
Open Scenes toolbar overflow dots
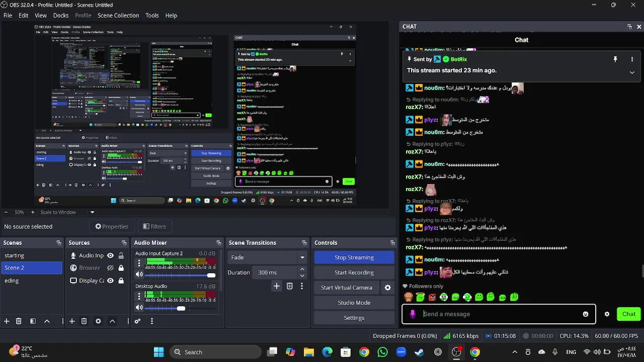coord(62,321)
